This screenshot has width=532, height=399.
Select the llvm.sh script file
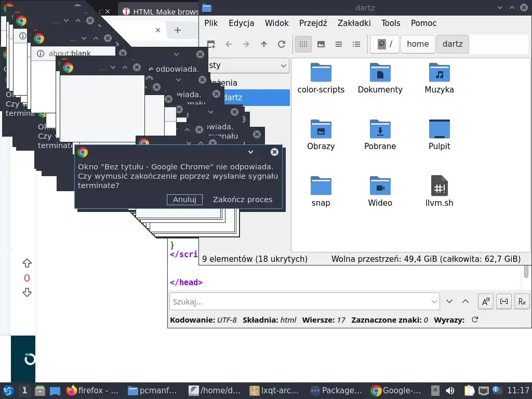(440, 191)
